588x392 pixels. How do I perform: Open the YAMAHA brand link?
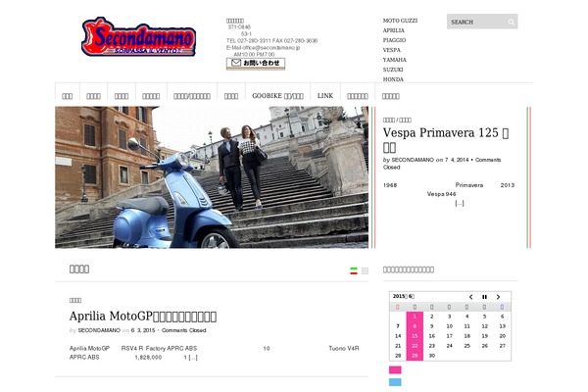pos(395,60)
